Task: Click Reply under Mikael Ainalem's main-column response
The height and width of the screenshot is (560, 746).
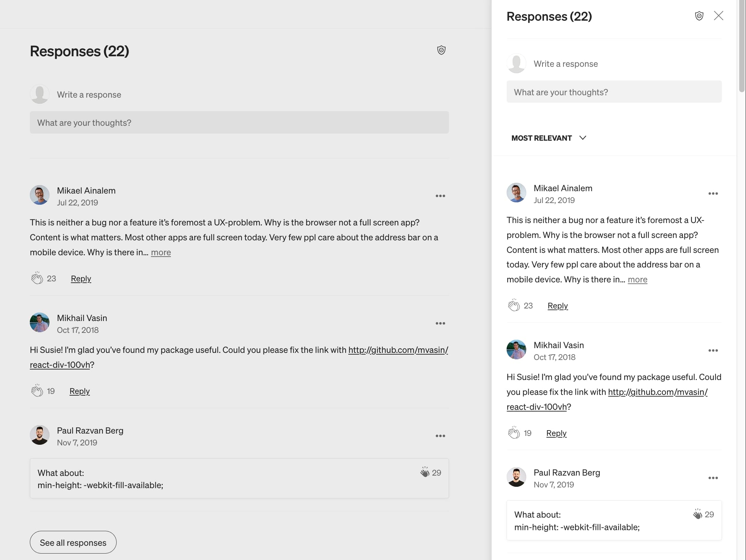Action: (81, 278)
